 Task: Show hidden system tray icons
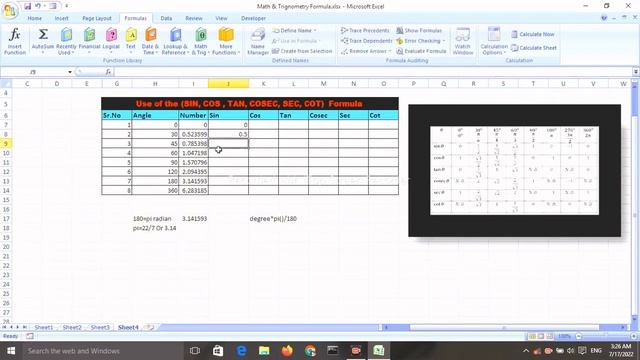(526, 351)
